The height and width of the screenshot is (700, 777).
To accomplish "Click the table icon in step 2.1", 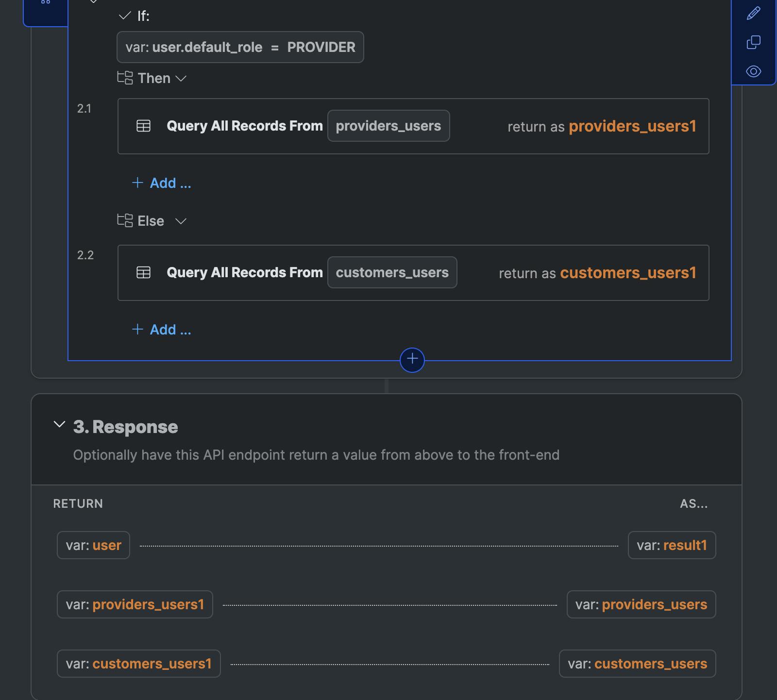I will 143,126.
